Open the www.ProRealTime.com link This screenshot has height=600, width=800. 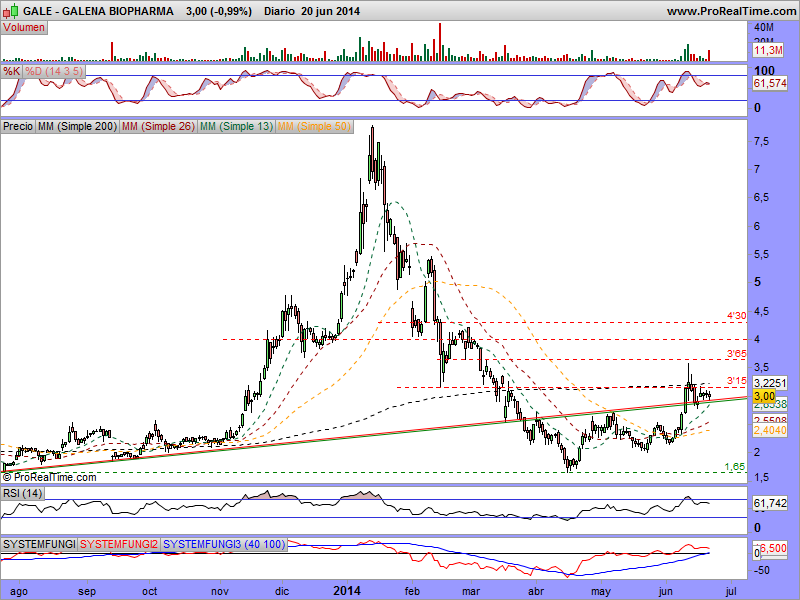pos(733,11)
